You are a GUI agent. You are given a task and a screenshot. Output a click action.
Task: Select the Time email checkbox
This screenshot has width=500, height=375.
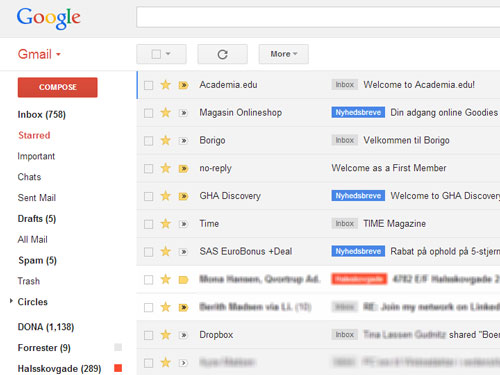148,224
